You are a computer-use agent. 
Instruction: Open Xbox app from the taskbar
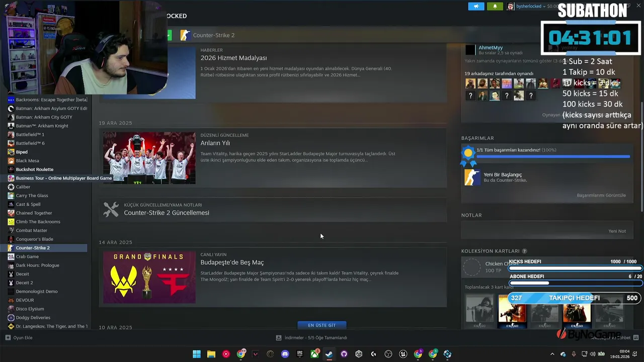click(314, 354)
